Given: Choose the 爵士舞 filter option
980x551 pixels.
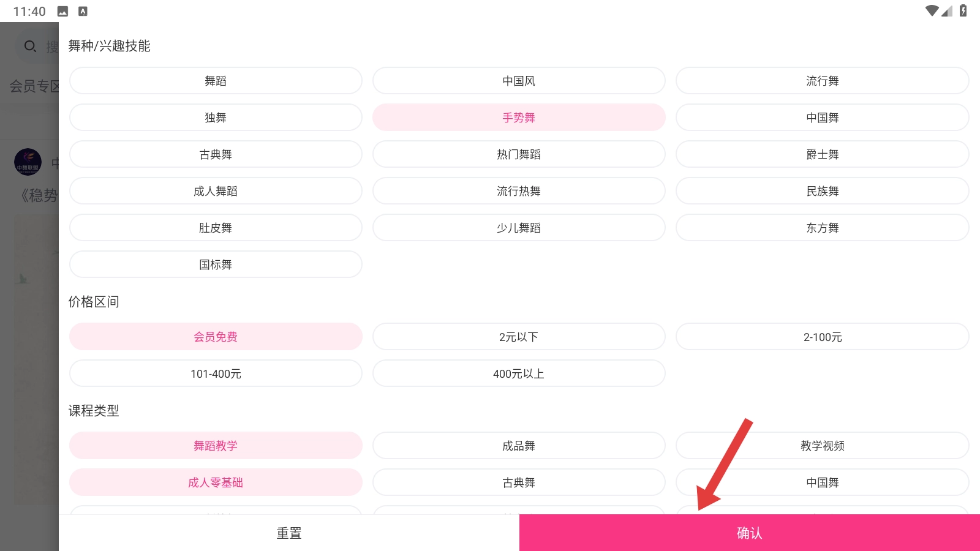Looking at the screenshot, I should pyautogui.click(x=822, y=154).
